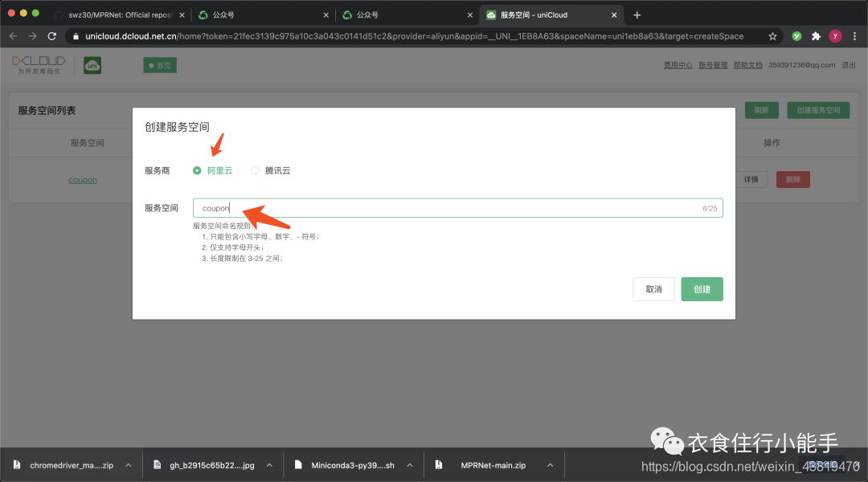Screen dimensions: 868x482
Task: Click the 服务空间 name input field
Action: (457, 208)
